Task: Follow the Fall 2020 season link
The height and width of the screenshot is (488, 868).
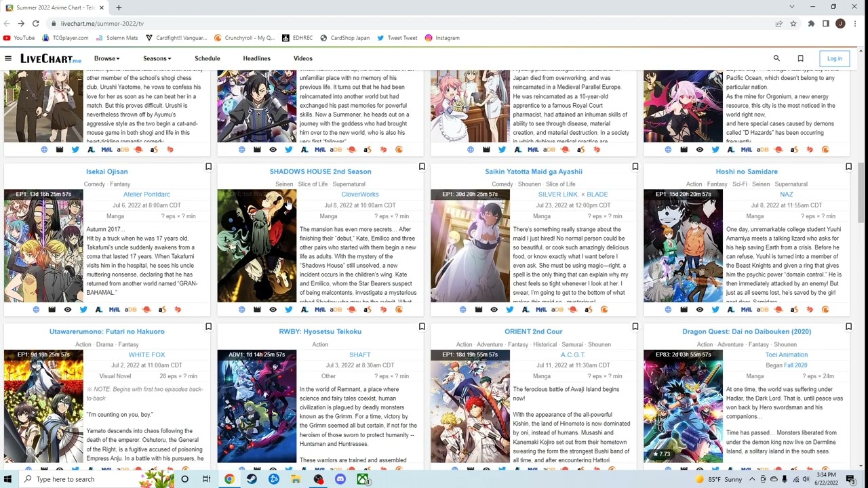Action: pos(795,365)
